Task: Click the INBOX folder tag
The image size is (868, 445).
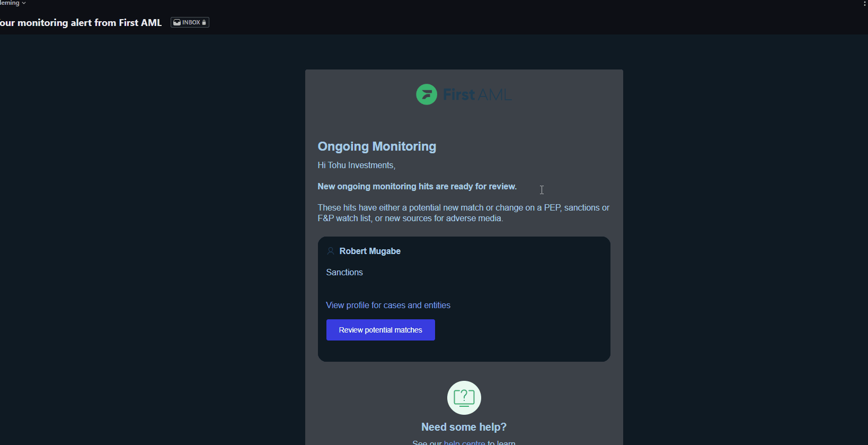Action: [x=190, y=22]
